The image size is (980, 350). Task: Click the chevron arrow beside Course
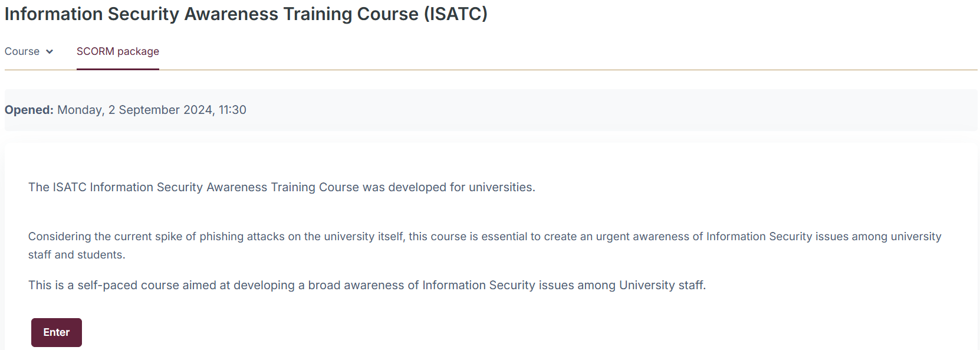pyautogui.click(x=50, y=52)
